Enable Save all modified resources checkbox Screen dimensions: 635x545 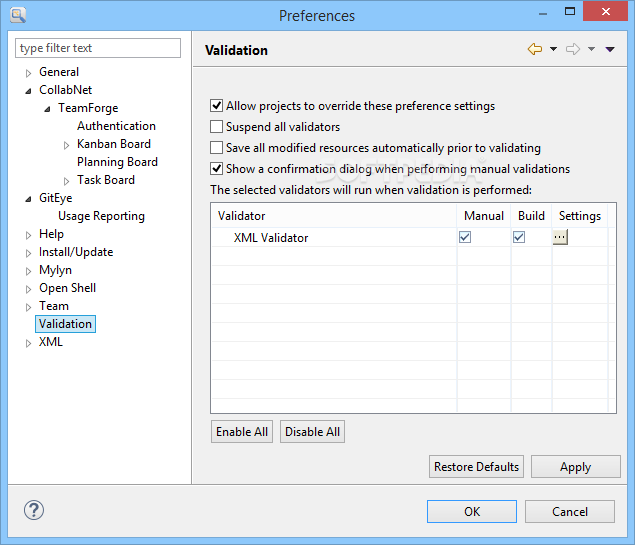(x=217, y=148)
